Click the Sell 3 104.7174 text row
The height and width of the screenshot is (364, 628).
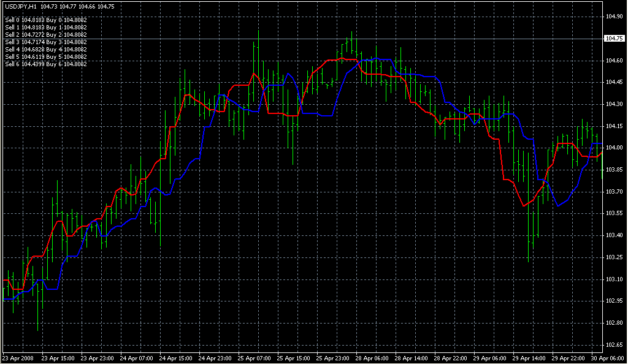coord(45,42)
